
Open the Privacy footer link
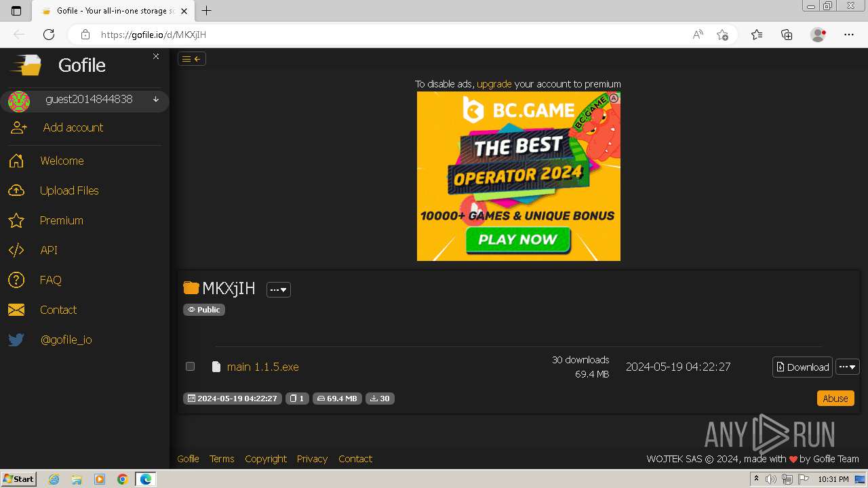pyautogui.click(x=312, y=459)
